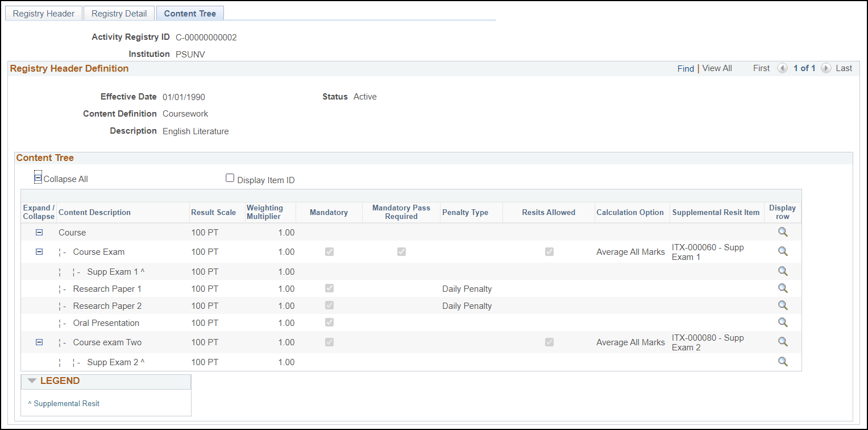The height and width of the screenshot is (430, 868).
Task: Click Mandatory Pass Required checkbox for Course Exam
Action: (401, 251)
